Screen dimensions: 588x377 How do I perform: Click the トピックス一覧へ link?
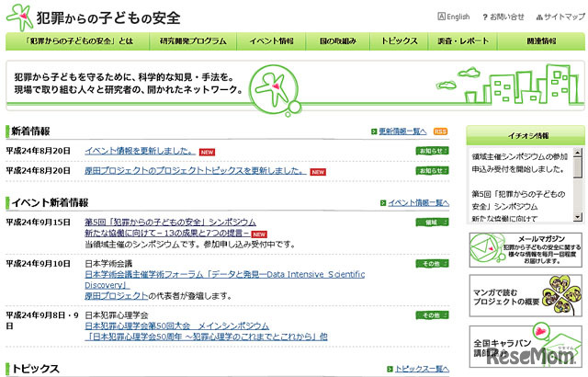(x=422, y=368)
